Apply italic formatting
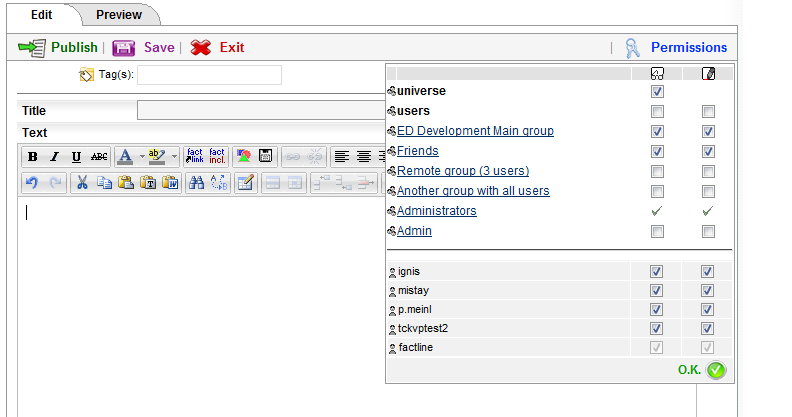The width and height of the screenshot is (792, 417). pyautogui.click(x=54, y=157)
